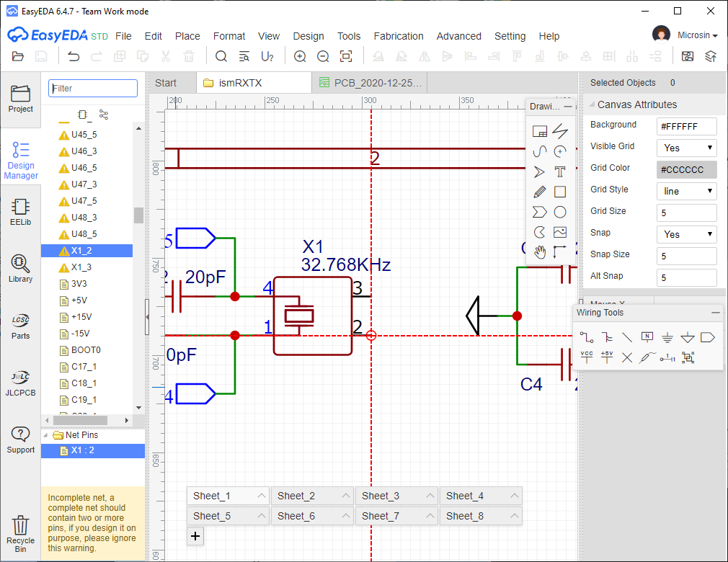
Task: Open the Recycle Bin
Action: [x=20, y=534]
